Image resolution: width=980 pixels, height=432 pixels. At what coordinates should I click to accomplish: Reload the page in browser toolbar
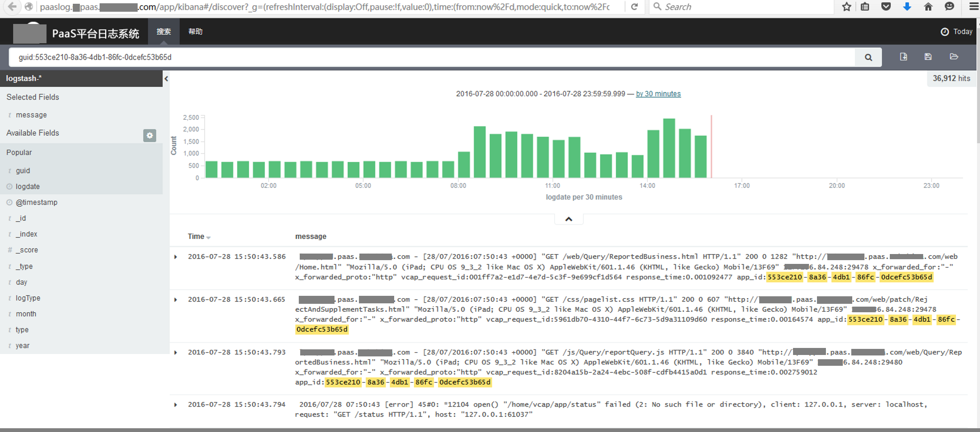pyautogui.click(x=634, y=7)
